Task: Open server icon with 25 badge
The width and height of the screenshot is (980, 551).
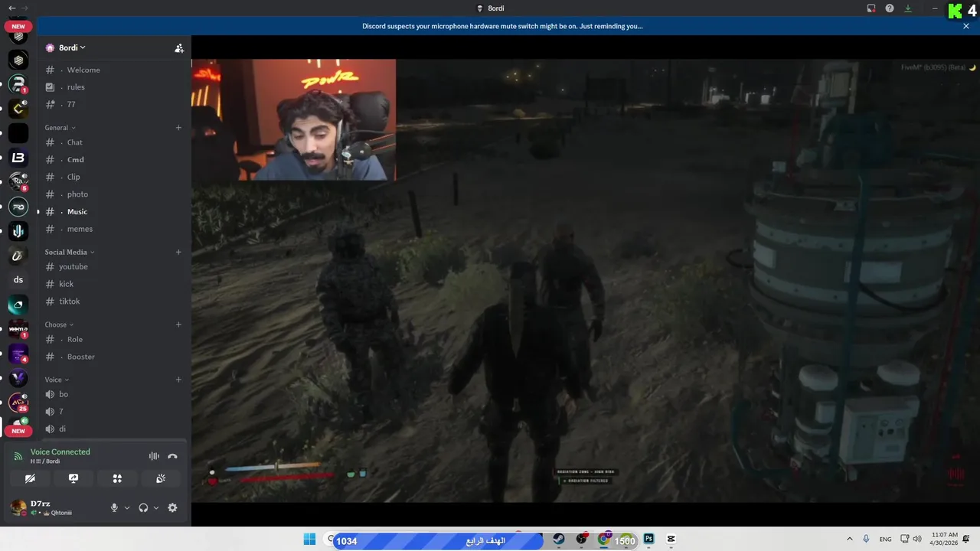Action: (18, 403)
